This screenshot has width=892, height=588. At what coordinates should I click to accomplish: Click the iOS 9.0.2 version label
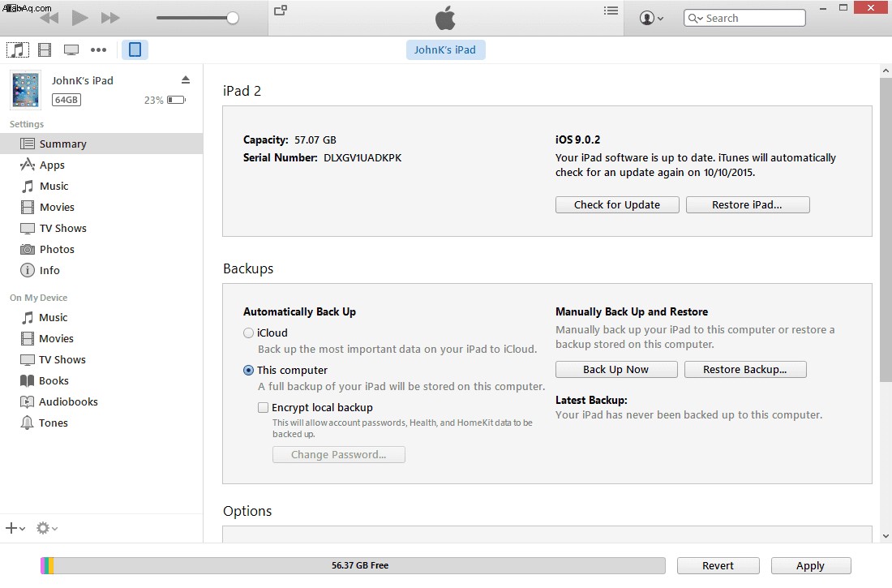pos(577,140)
